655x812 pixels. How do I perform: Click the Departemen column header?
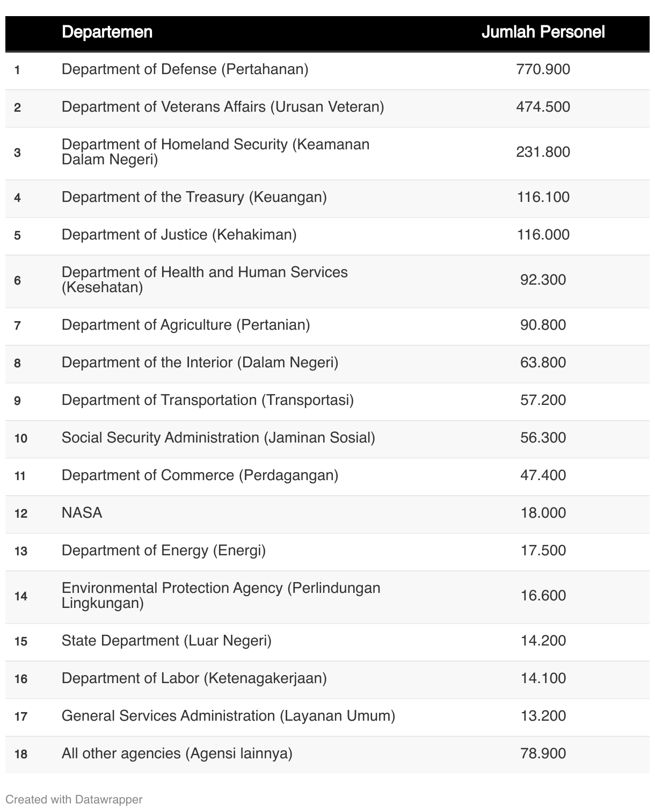click(x=107, y=32)
